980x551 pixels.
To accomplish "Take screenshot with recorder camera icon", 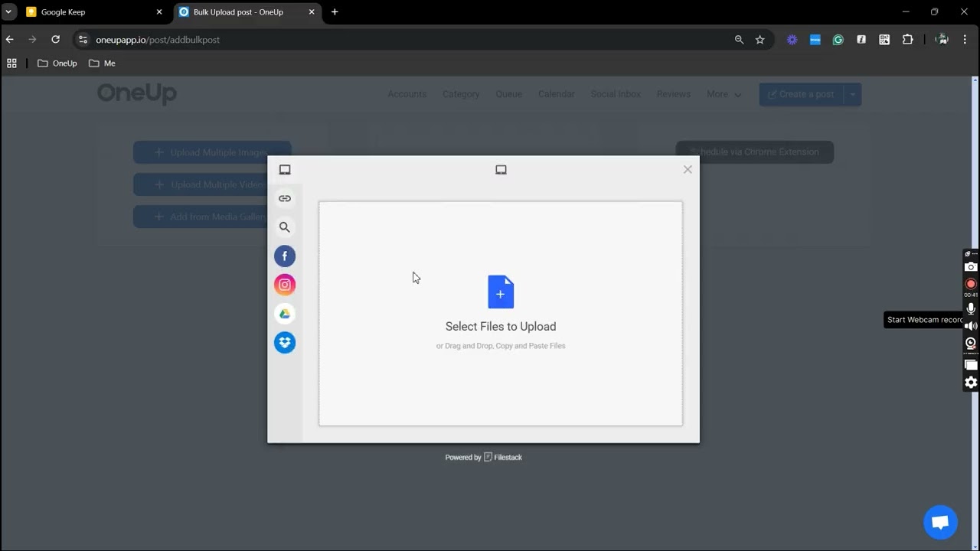I will click(x=971, y=266).
